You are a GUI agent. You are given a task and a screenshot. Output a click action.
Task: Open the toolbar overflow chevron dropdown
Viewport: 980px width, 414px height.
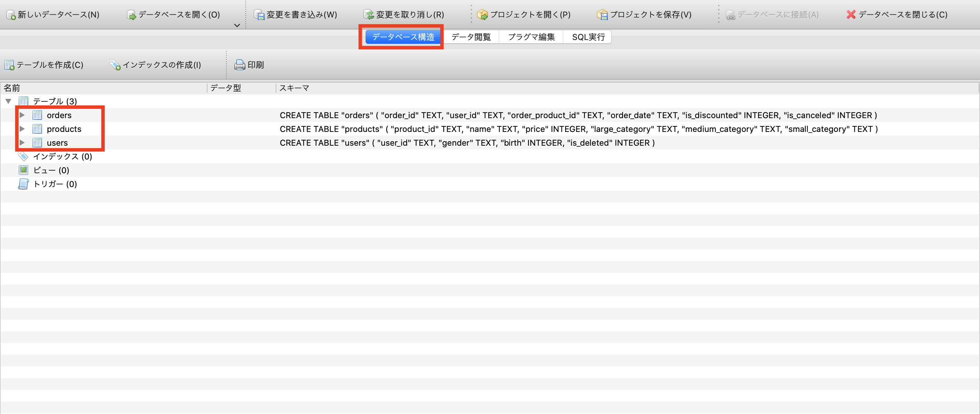[237, 25]
